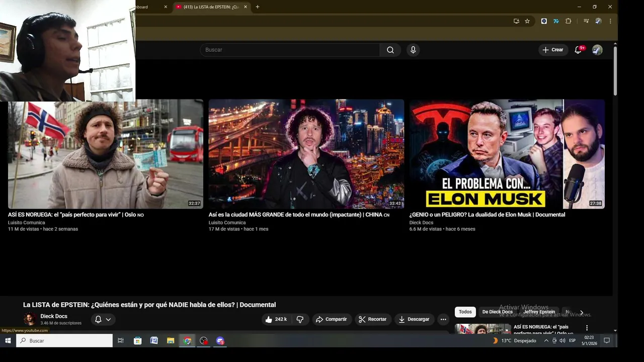Viewport: 644px width, 362px height.
Task: Click the Descargar download button
Action: click(414, 319)
